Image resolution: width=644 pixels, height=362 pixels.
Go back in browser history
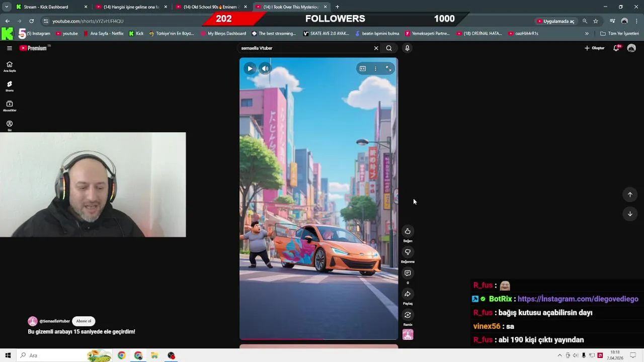(7, 21)
